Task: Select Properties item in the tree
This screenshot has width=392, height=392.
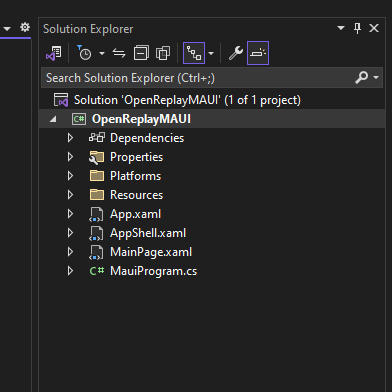Action: point(136,157)
